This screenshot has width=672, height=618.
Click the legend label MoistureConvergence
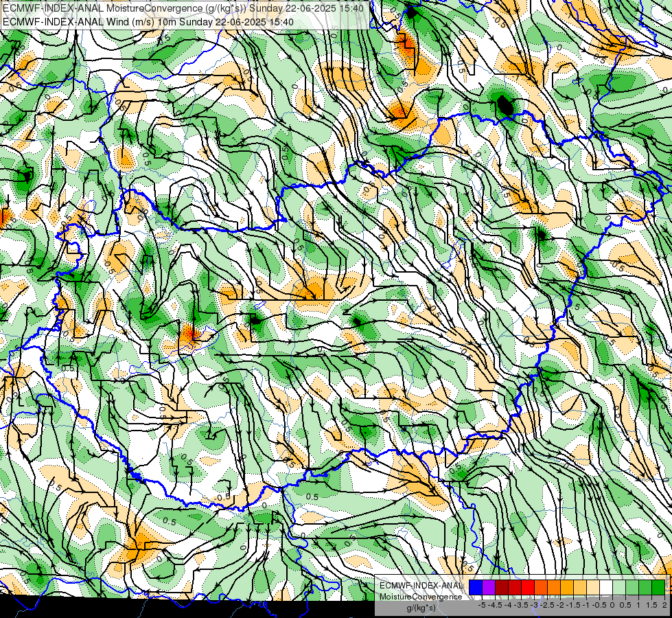[x=421, y=597]
